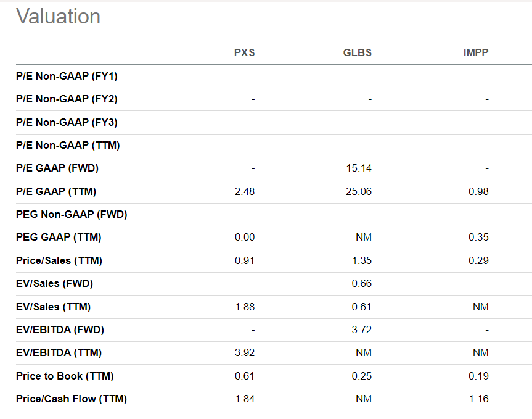Click the PEG GAAP (TTM) row label
The image size is (532, 419).
click(x=59, y=238)
